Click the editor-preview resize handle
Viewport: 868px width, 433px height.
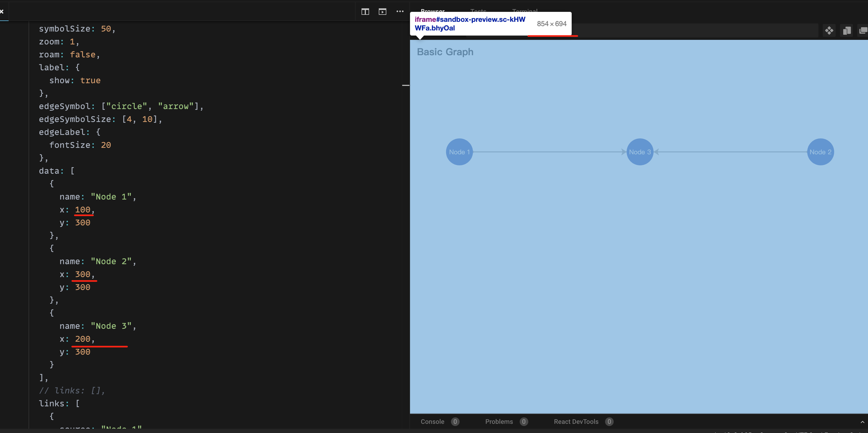click(405, 85)
